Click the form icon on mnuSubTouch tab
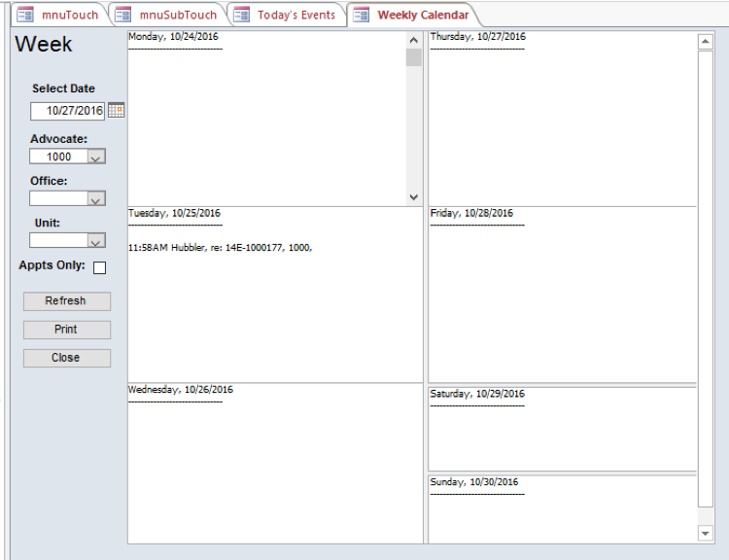This screenshot has height=560, width=729. 123,15
